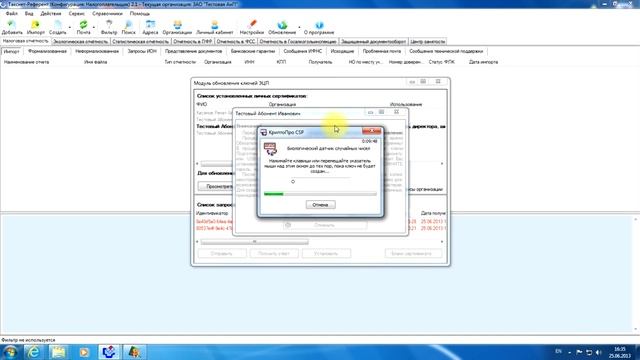Screen dimensions: 640x360
Task: Switch to the Экологическая отчетность tab
Action: tap(80, 42)
